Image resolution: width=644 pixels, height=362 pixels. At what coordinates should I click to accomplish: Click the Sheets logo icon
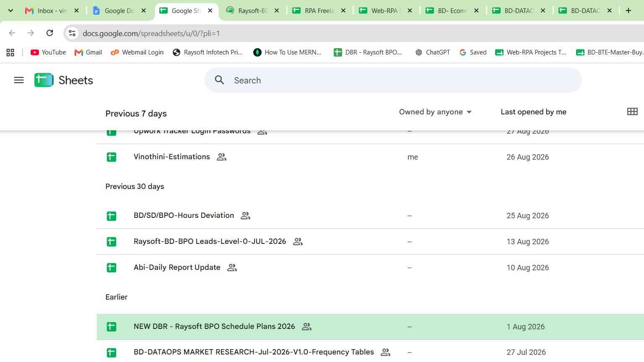(x=44, y=80)
